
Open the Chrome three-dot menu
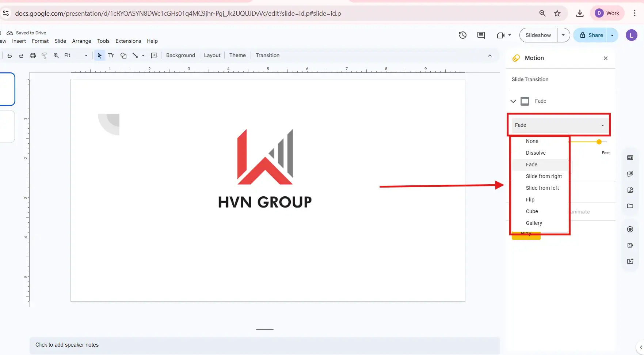tap(635, 13)
